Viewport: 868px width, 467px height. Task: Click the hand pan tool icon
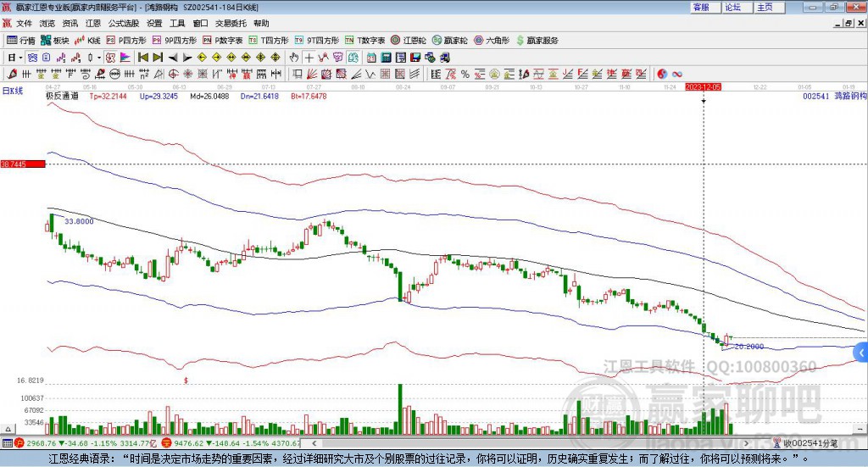tap(294, 58)
